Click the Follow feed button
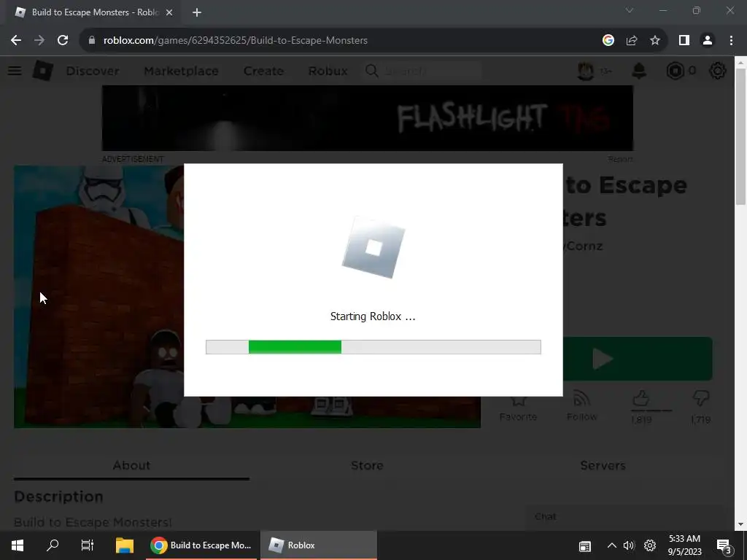 point(581,406)
